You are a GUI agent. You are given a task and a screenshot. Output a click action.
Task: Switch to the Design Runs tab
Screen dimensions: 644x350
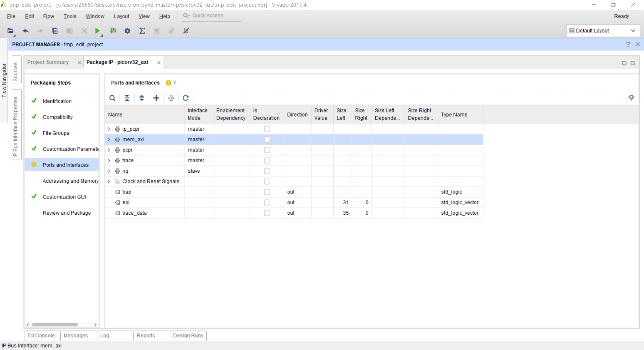coord(188,336)
